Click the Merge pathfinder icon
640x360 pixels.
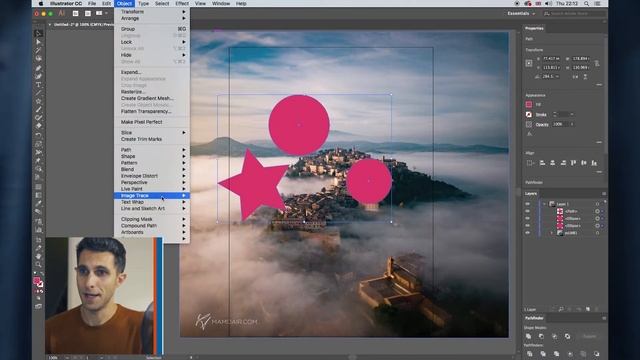coord(556,354)
